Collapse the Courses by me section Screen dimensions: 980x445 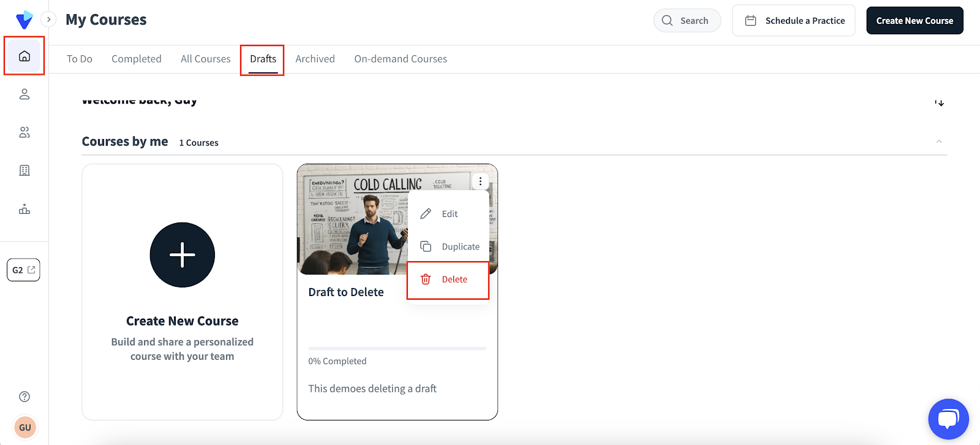click(x=939, y=142)
